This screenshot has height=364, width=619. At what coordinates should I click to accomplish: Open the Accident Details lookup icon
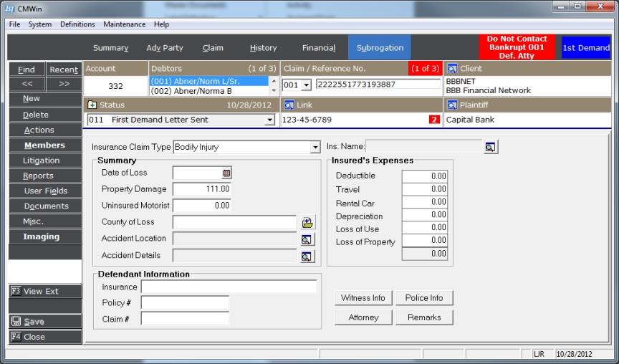307,256
